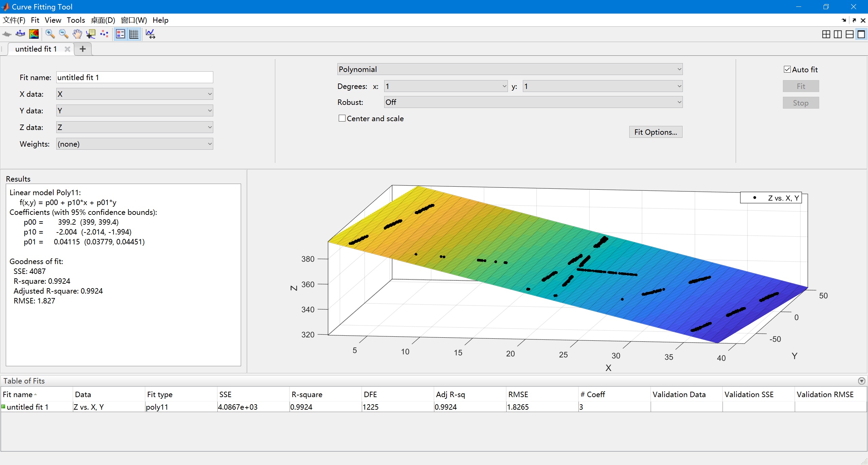Enable the Center and scale checkbox
Image resolution: width=868 pixels, height=465 pixels.
click(342, 118)
